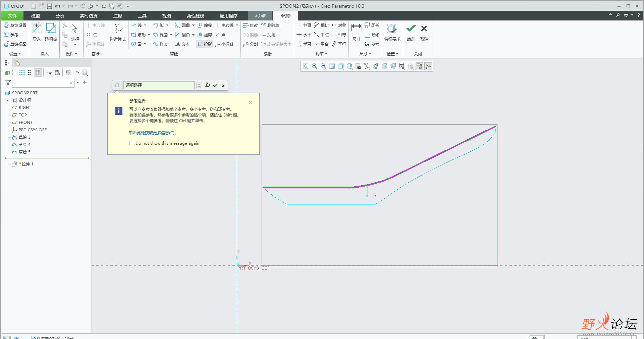
Task: Choose the Spline tool
Action: point(161,44)
